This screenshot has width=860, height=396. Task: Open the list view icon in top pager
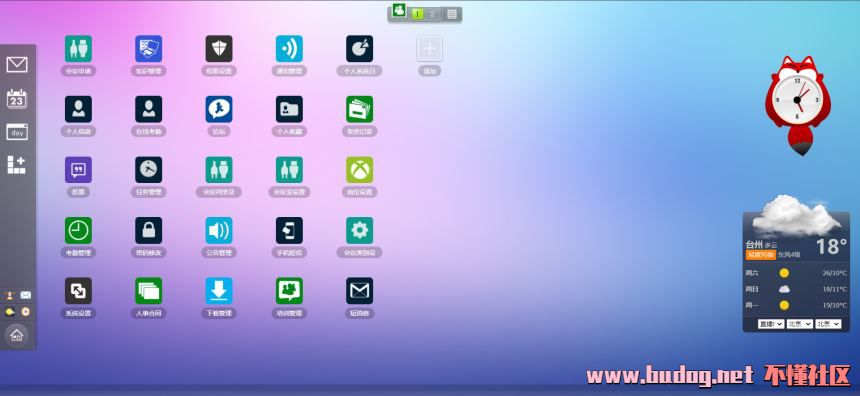[452, 14]
